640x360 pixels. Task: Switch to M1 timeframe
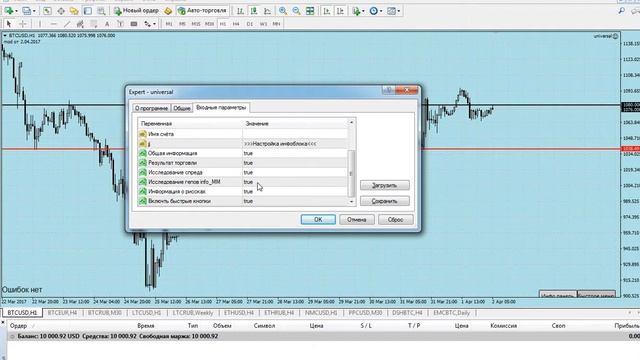(x=169, y=24)
